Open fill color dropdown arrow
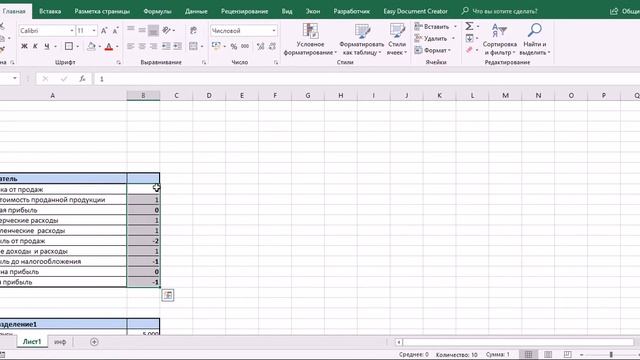Image resolution: width=640 pixels, height=360 pixels. [x=99, y=47]
